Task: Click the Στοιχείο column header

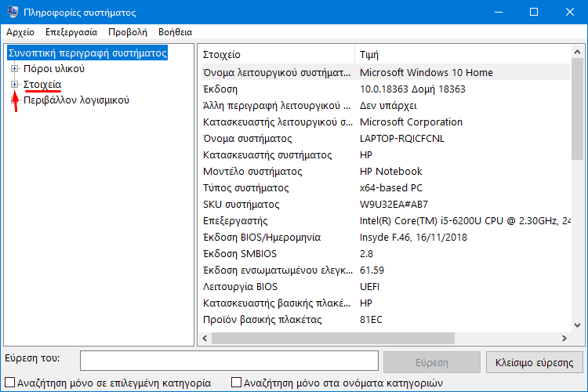Action: point(274,55)
